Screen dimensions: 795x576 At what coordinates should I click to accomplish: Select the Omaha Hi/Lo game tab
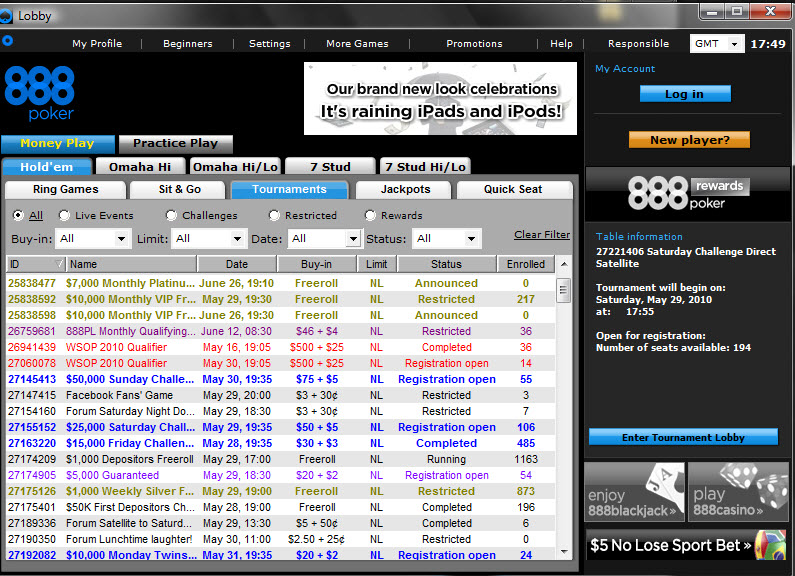click(235, 167)
